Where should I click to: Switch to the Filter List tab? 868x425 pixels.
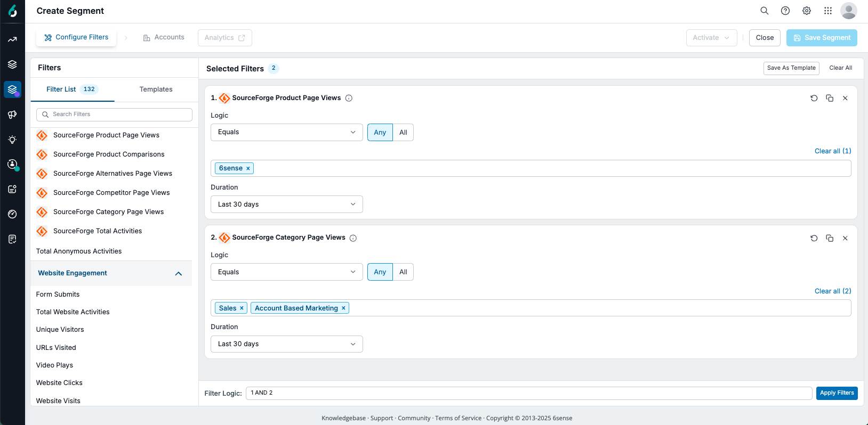(x=72, y=89)
